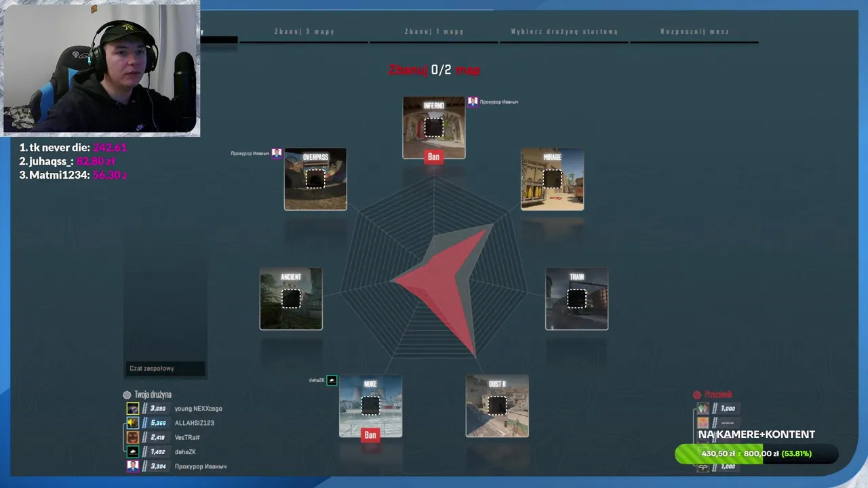Open ALLAHSIZ123's avatar in team list
The width and height of the screenshot is (868, 488).
point(133,423)
